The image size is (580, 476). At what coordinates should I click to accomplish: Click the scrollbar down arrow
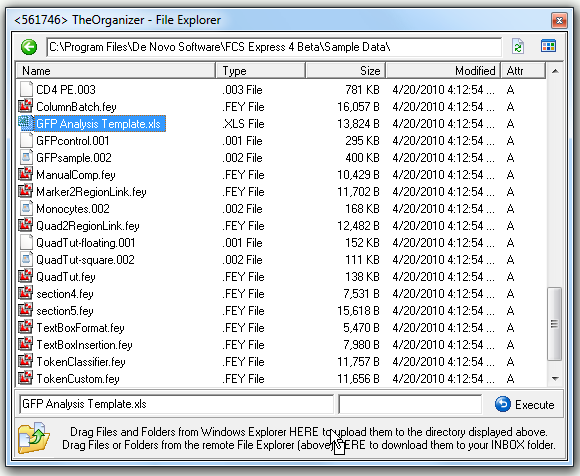[555, 378]
